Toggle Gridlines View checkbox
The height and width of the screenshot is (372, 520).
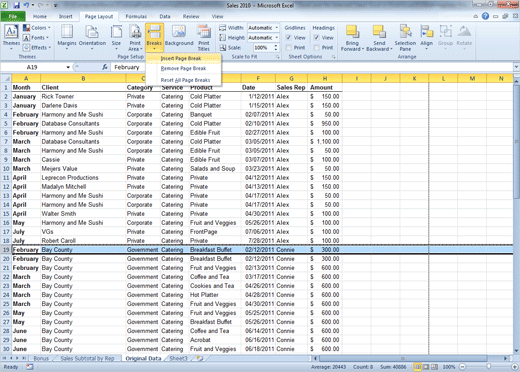pos(289,38)
